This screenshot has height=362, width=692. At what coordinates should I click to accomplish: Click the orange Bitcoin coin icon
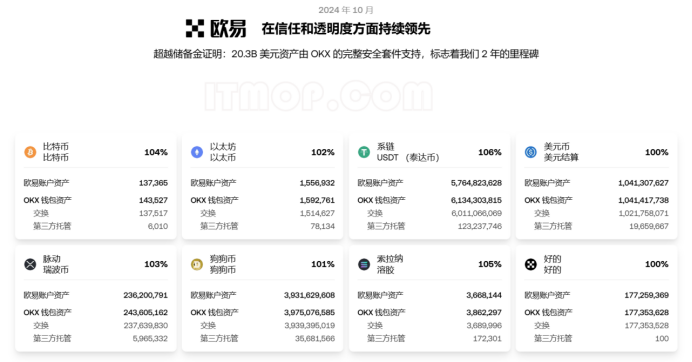pyautogui.click(x=30, y=152)
